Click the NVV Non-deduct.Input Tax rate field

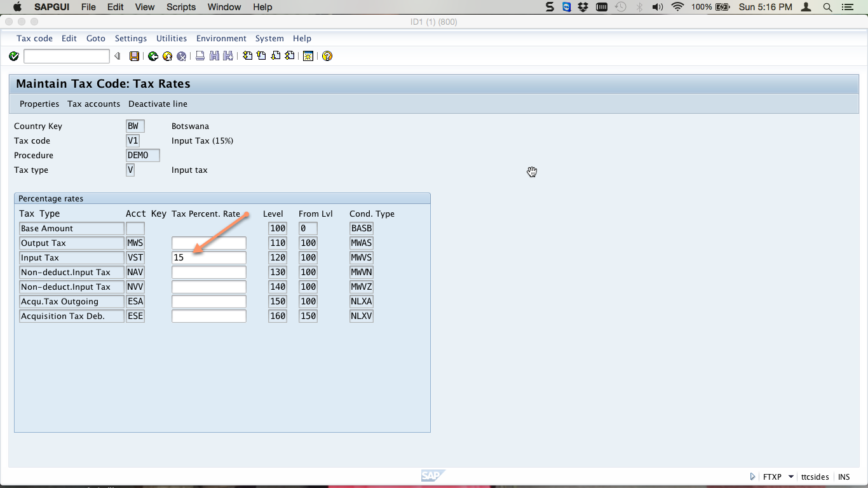click(208, 287)
